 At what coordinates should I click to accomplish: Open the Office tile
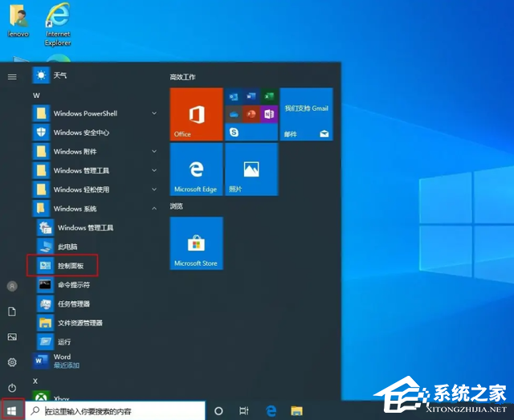coord(196,114)
